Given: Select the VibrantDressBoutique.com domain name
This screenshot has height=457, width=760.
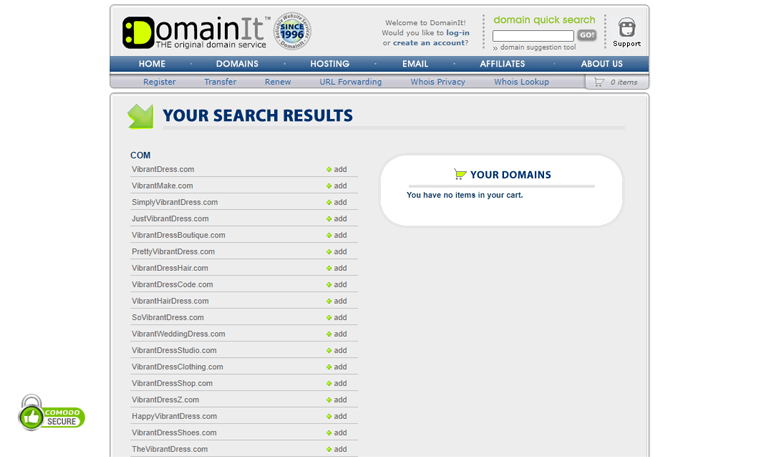Looking at the screenshot, I should click(x=178, y=235).
